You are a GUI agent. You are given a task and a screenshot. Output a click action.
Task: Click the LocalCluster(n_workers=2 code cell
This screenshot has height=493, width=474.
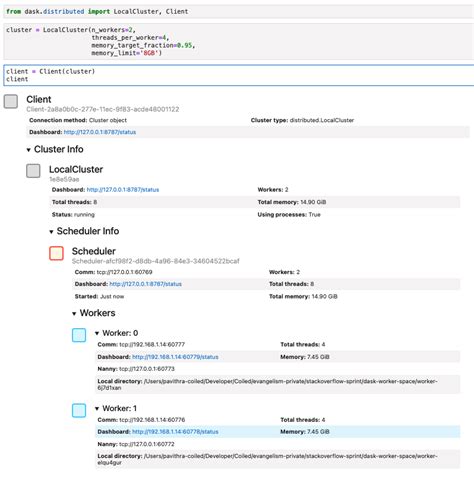pyautogui.click(x=239, y=41)
